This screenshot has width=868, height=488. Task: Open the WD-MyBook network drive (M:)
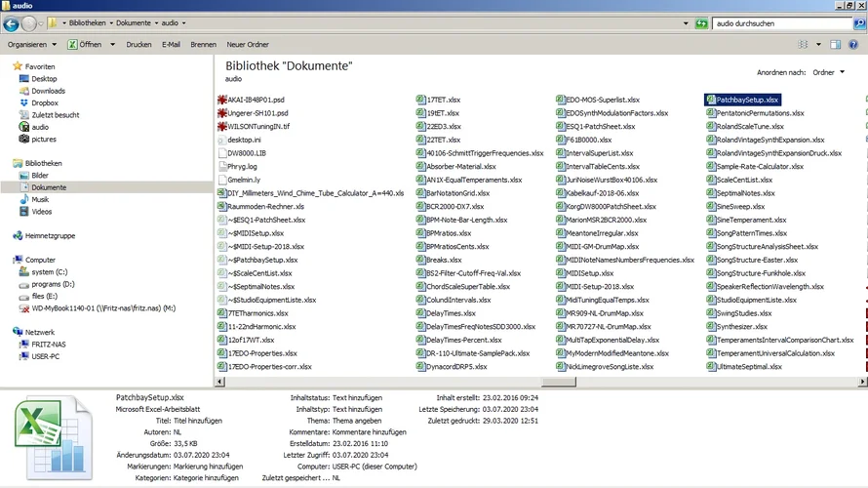coord(103,308)
